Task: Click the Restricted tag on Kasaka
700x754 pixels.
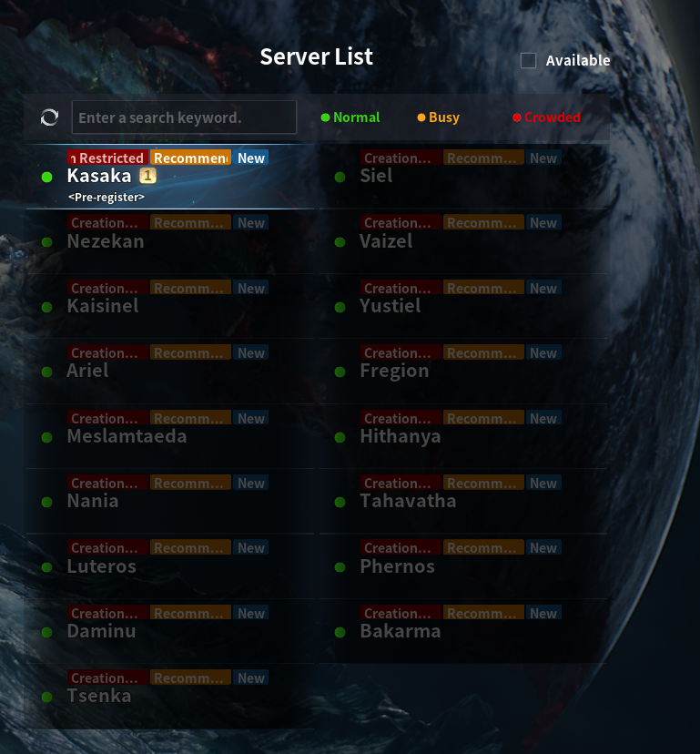Action: tap(107, 158)
